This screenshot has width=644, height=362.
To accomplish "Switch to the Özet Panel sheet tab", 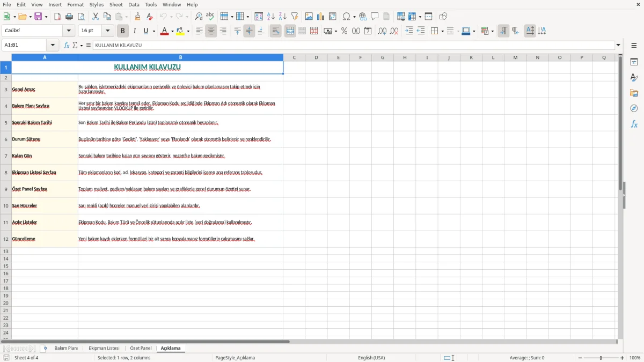I will tap(141, 349).
